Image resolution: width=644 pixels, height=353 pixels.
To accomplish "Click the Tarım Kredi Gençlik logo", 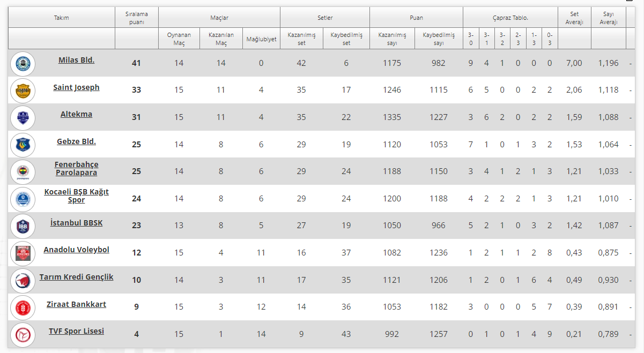I will pyautogui.click(x=23, y=280).
